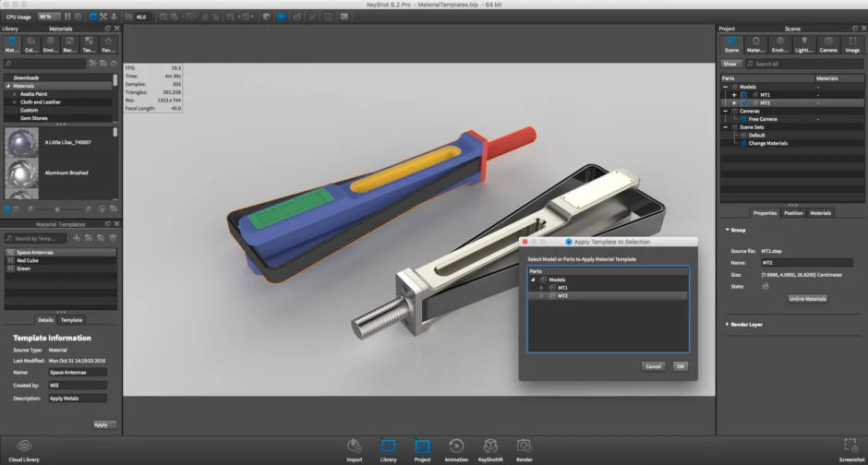Launch KeyShotVR from the bottom toolbar
868x465 pixels.
491,447
